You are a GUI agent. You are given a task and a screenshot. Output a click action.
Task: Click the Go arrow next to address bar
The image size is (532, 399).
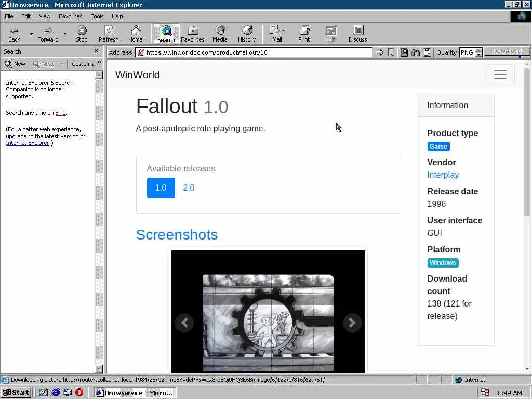[379, 52]
